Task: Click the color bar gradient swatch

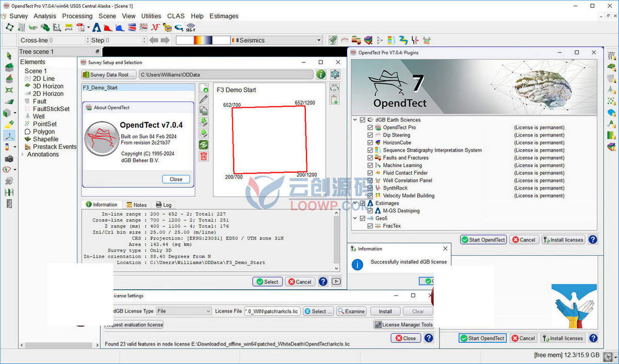Action: [203, 40]
